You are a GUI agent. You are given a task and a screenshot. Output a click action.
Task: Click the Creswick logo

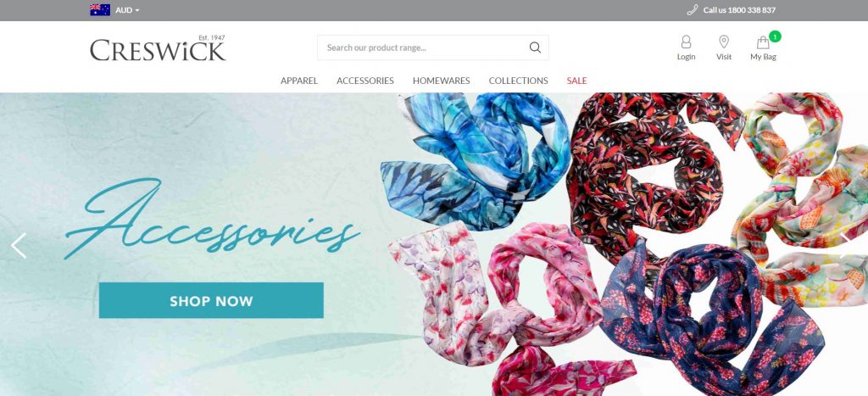pos(158,48)
